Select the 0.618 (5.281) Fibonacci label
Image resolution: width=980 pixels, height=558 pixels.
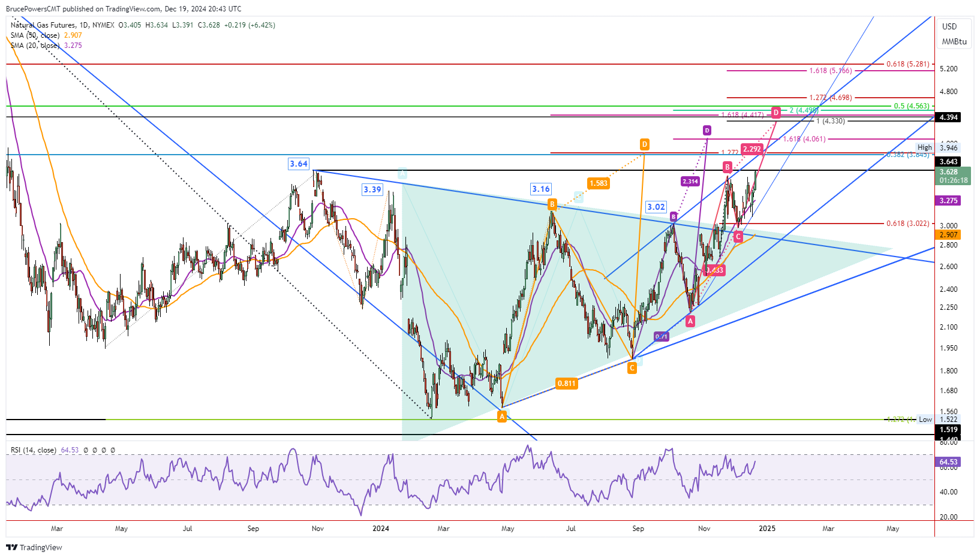[x=908, y=64]
